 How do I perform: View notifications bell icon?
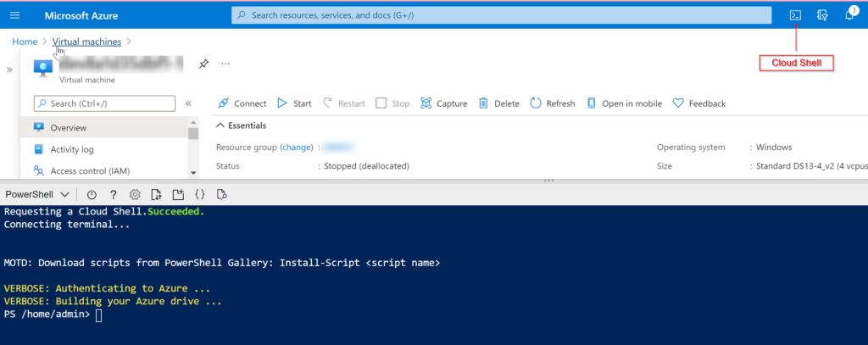click(849, 15)
